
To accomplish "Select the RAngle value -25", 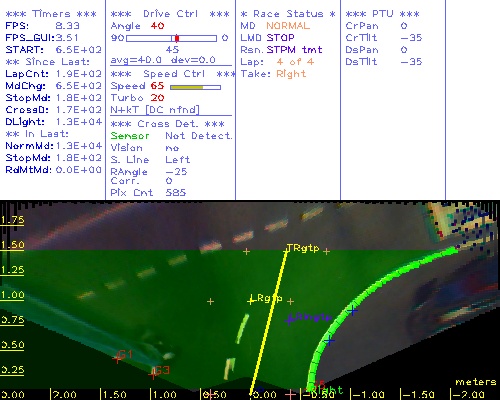I will pos(176,172).
